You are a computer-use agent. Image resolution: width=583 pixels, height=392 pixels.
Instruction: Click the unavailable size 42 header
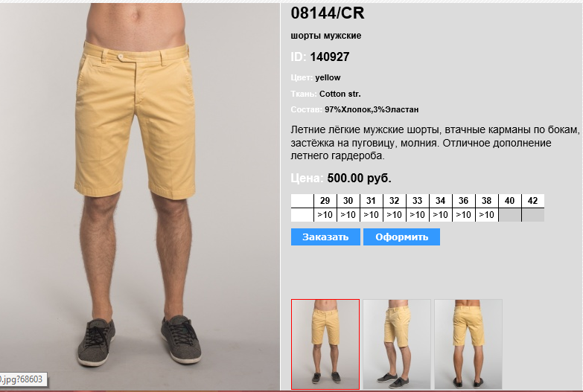533,201
